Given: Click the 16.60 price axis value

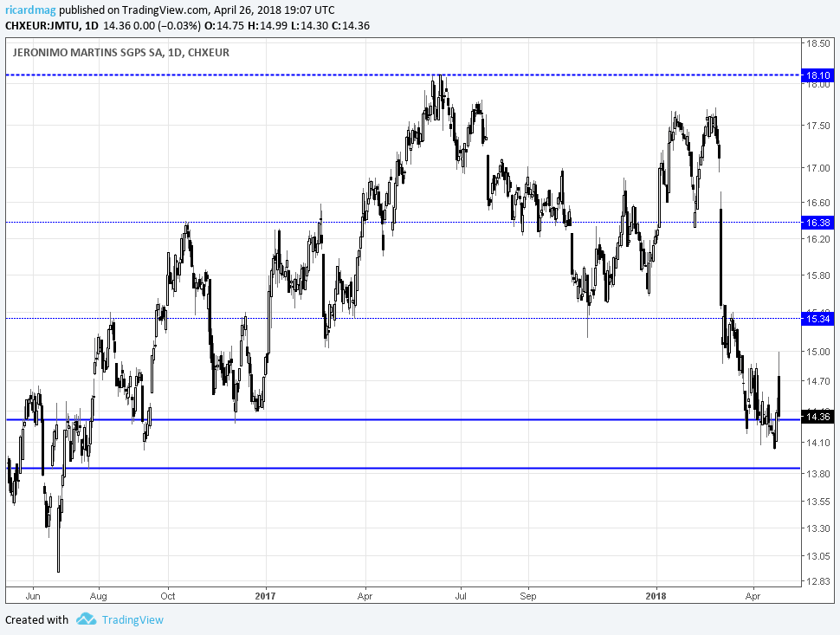Looking at the screenshot, I should (818, 203).
